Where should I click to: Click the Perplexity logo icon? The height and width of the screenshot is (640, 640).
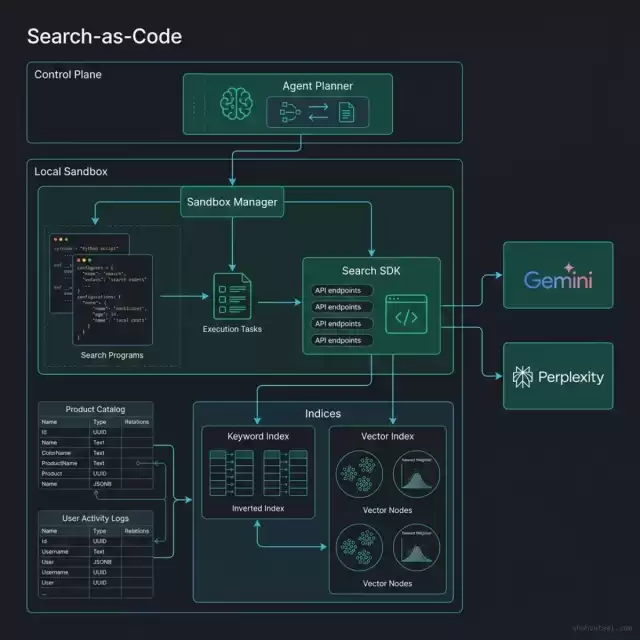tap(522, 377)
